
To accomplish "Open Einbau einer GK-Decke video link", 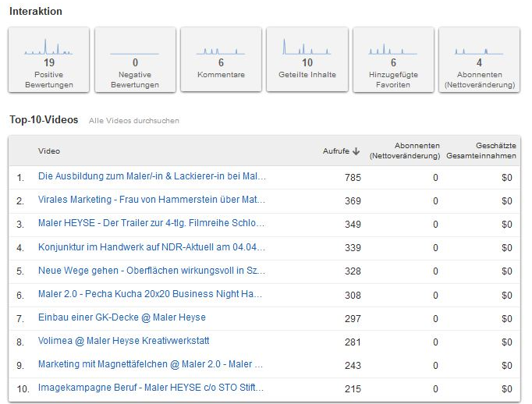I will pyautogui.click(x=122, y=317).
